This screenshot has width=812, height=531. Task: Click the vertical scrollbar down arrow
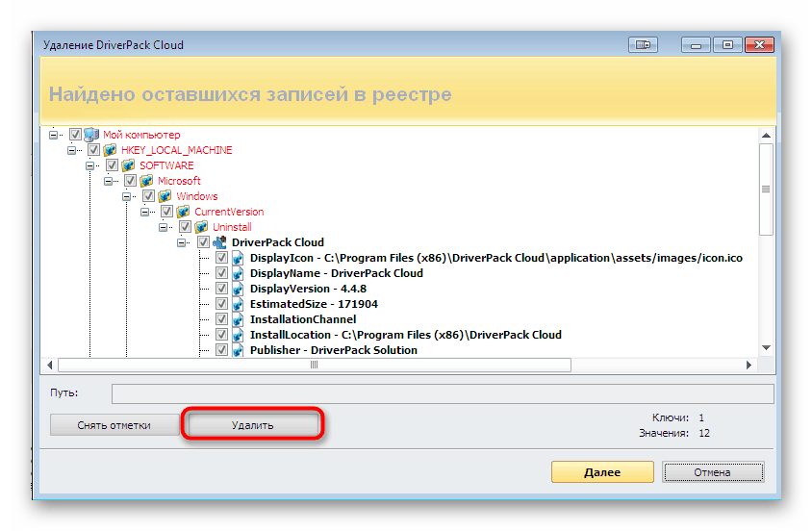767,348
